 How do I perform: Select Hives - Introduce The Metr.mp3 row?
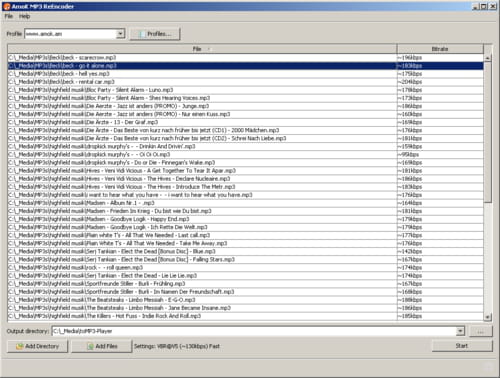(x=245, y=187)
